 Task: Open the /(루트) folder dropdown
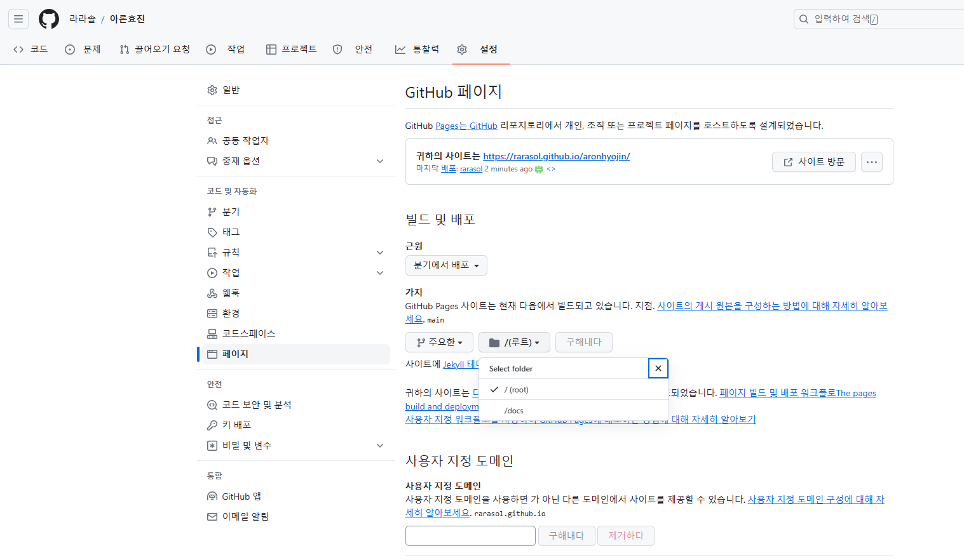[x=514, y=342]
